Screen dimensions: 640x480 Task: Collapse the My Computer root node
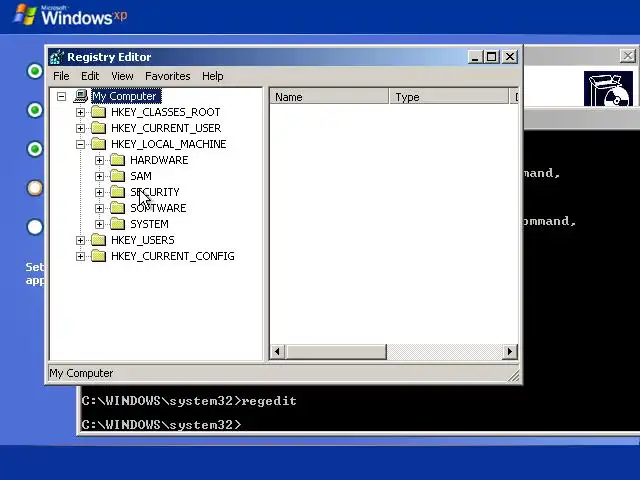tap(61, 96)
